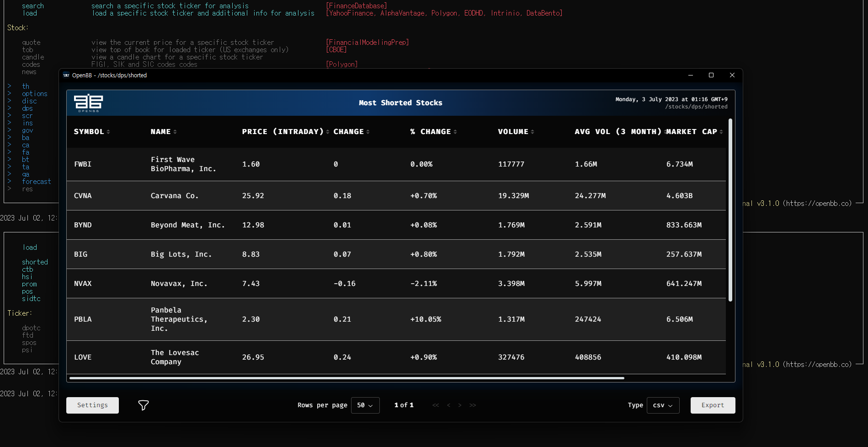Sort by % CHANGE column arrows
Screen dimensions: 868x447
pos(455,132)
